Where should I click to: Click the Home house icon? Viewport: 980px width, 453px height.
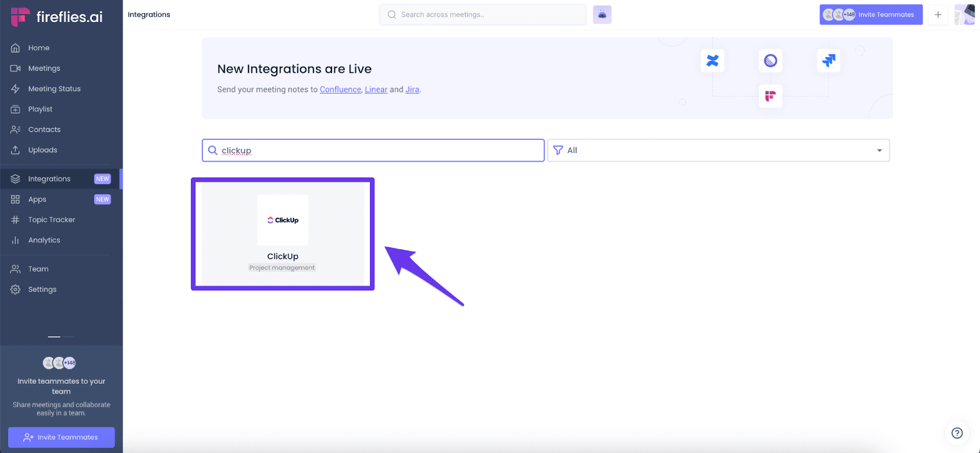(15, 48)
